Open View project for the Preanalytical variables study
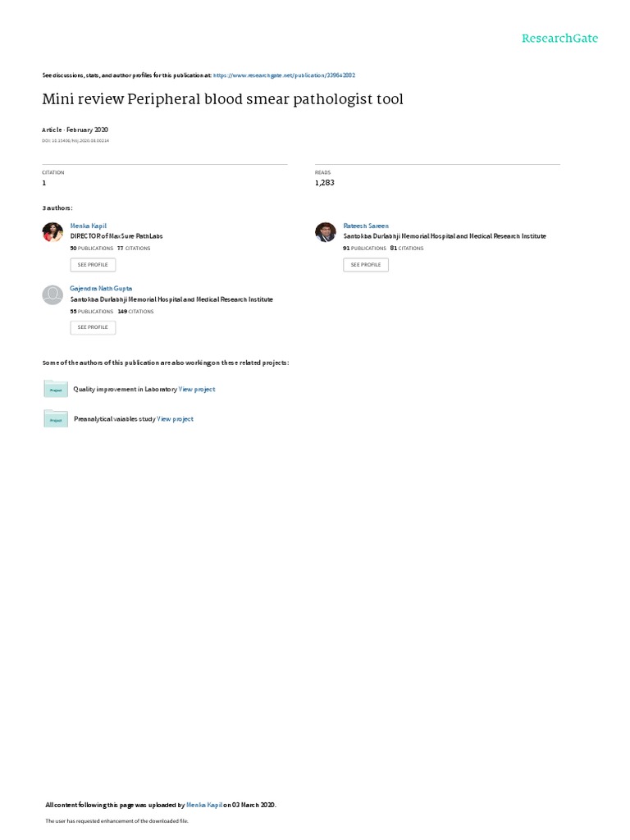Screen dimensions: 630x840 (176, 419)
